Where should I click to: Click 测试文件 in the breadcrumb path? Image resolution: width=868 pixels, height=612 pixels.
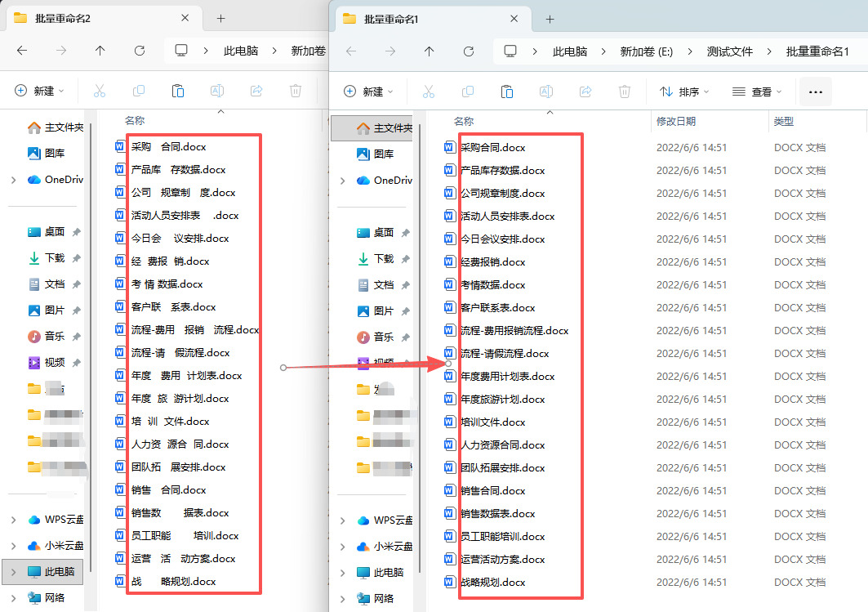(x=730, y=51)
